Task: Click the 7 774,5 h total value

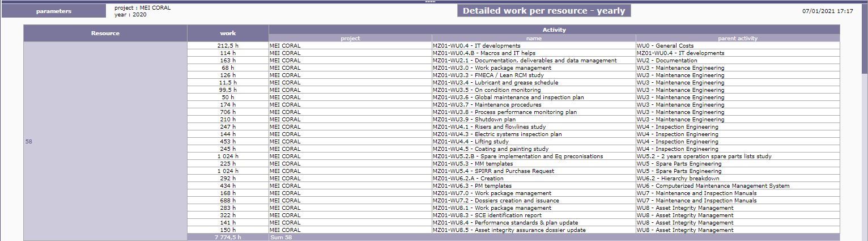Action: (x=228, y=238)
